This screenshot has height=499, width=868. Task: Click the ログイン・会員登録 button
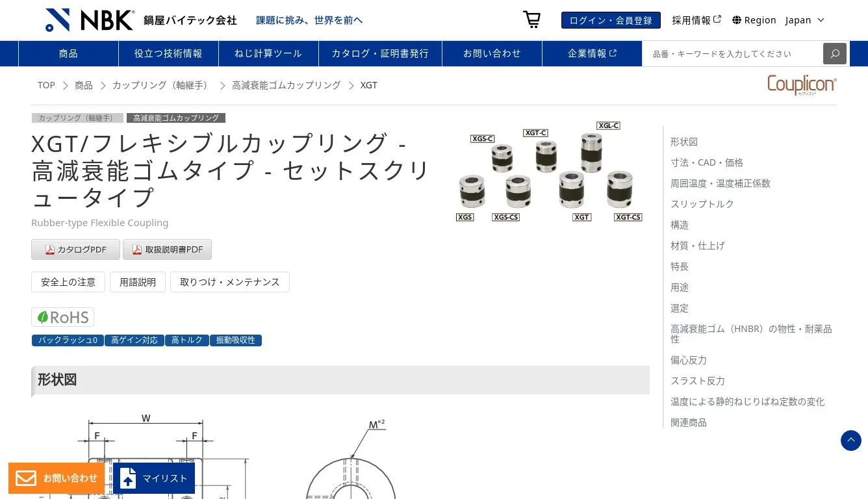coord(611,19)
